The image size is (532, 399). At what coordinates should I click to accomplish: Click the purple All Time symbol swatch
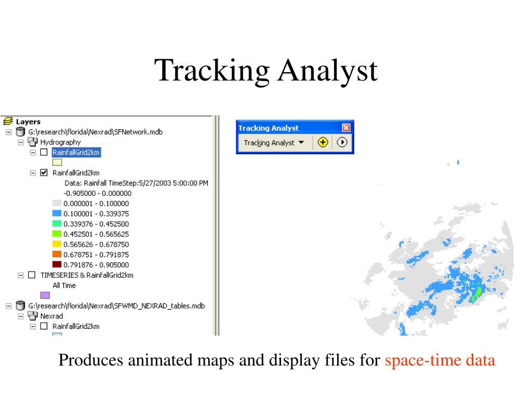click(x=45, y=295)
